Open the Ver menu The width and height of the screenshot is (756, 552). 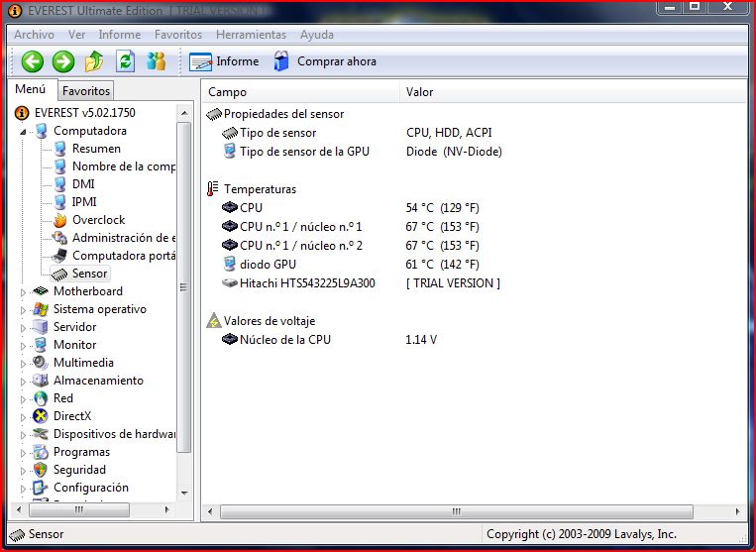(76, 35)
